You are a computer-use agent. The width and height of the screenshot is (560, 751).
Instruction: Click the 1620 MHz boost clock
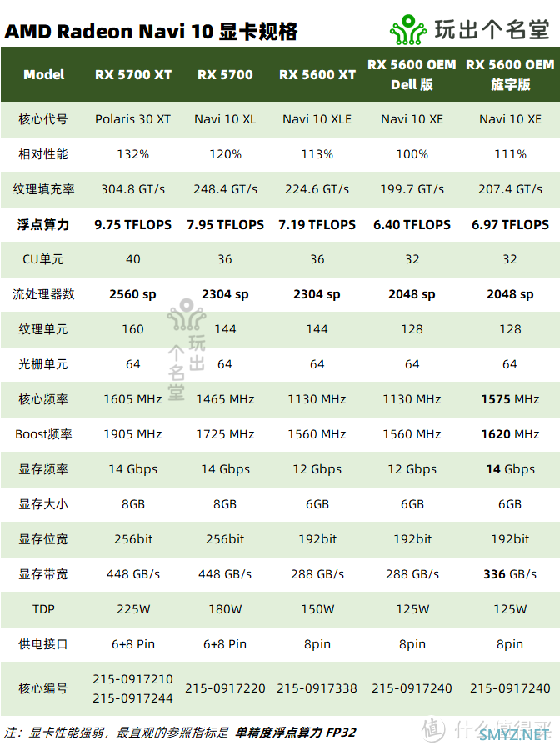(510, 434)
